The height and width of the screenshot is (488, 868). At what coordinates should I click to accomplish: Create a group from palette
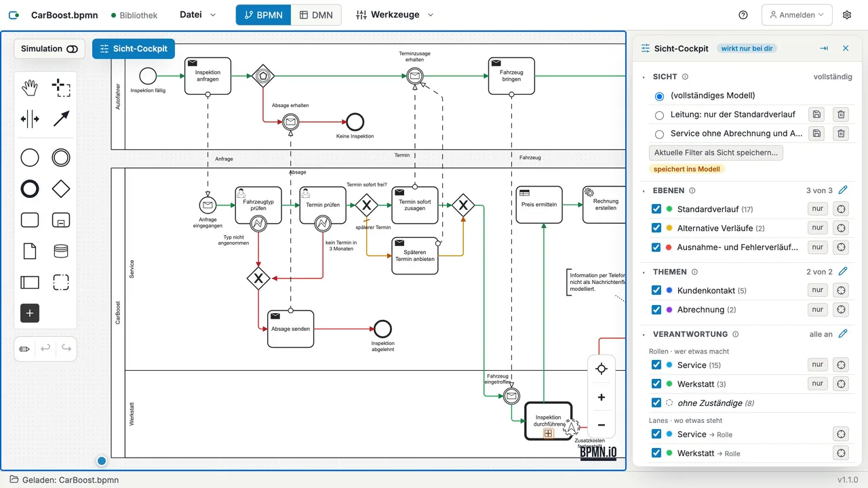pyautogui.click(x=61, y=282)
